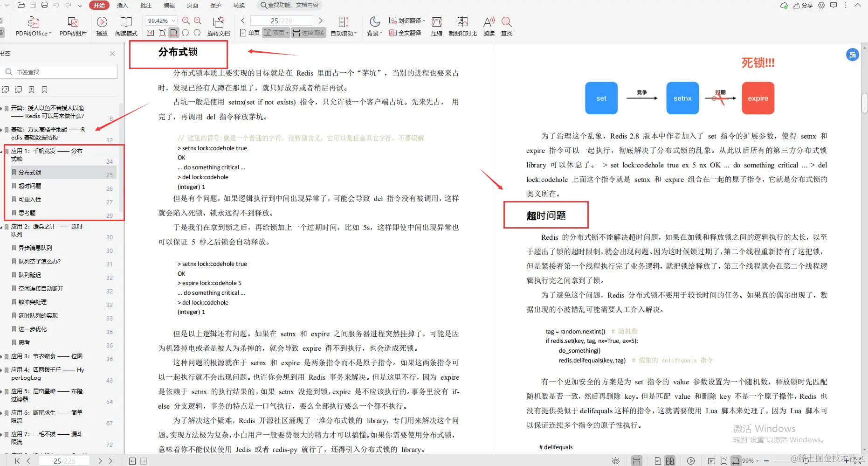The height and width of the screenshot is (466, 868).
Task: Toggle the eye-protection mode in status bar
Action: 616,461
